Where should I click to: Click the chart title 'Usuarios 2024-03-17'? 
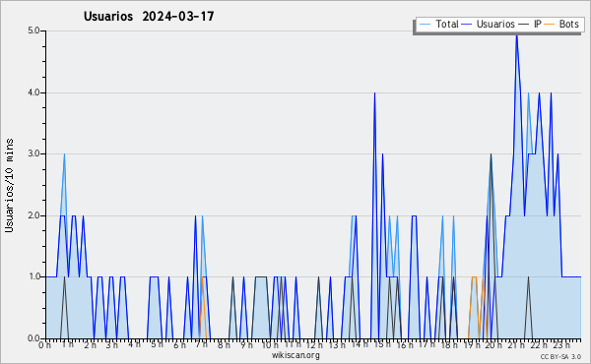pyautogui.click(x=149, y=16)
